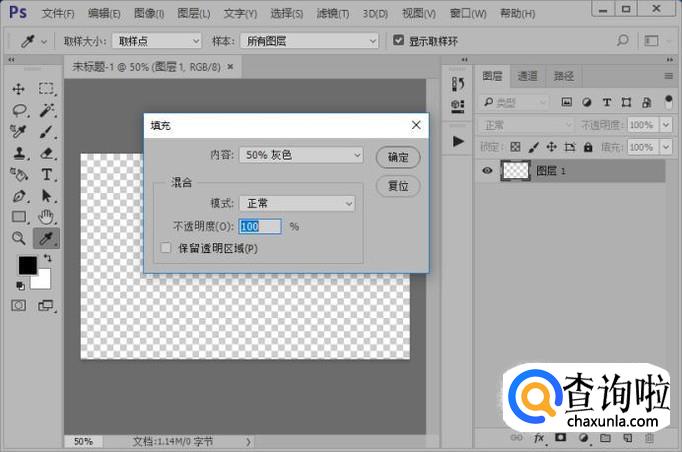The image size is (682, 452).
Task: Select the Eraser tool
Action: coord(47,153)
